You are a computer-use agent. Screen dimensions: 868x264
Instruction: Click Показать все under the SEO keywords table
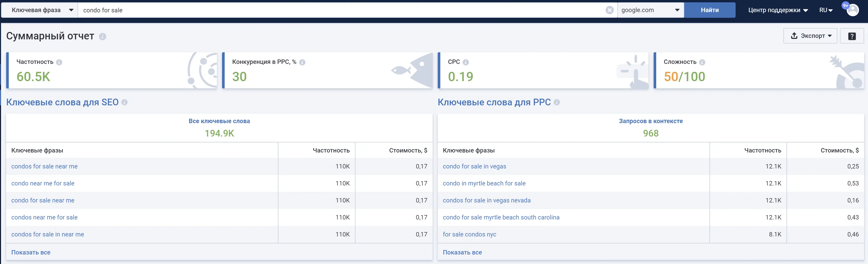tap(31, 252)
